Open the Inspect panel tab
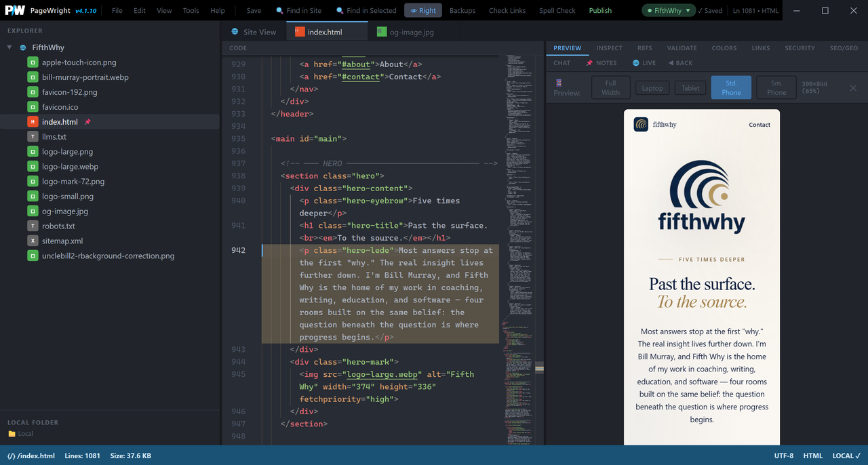The image size is (868, 465). 610,48
